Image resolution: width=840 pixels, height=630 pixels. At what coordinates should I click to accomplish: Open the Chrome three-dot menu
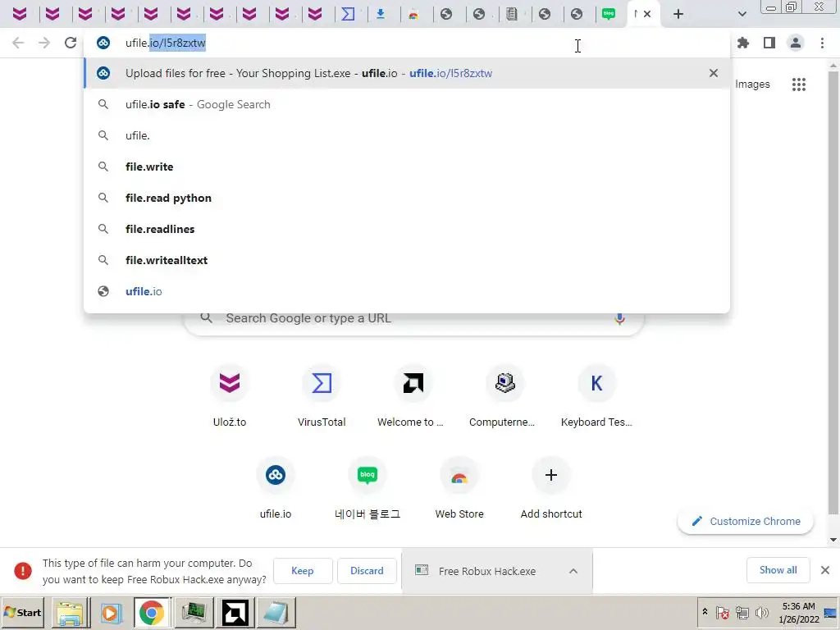click(x=822, y=43)
